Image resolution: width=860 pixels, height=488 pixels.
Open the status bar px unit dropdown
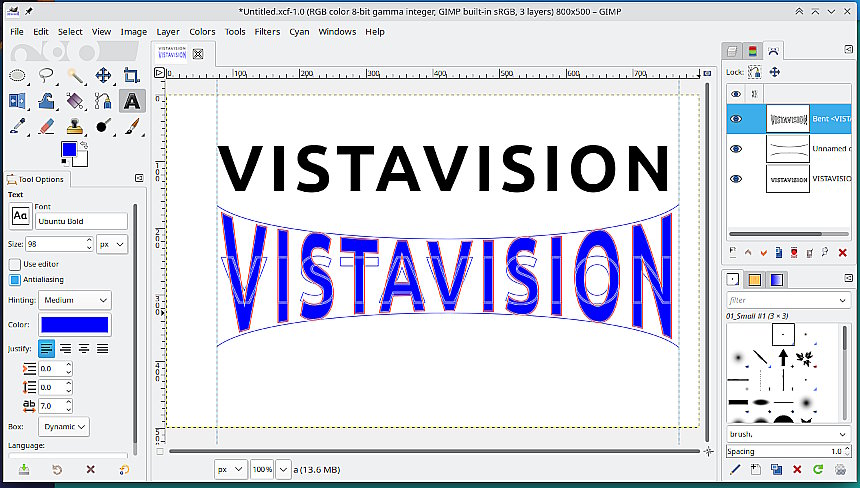[x=230, y=469]
